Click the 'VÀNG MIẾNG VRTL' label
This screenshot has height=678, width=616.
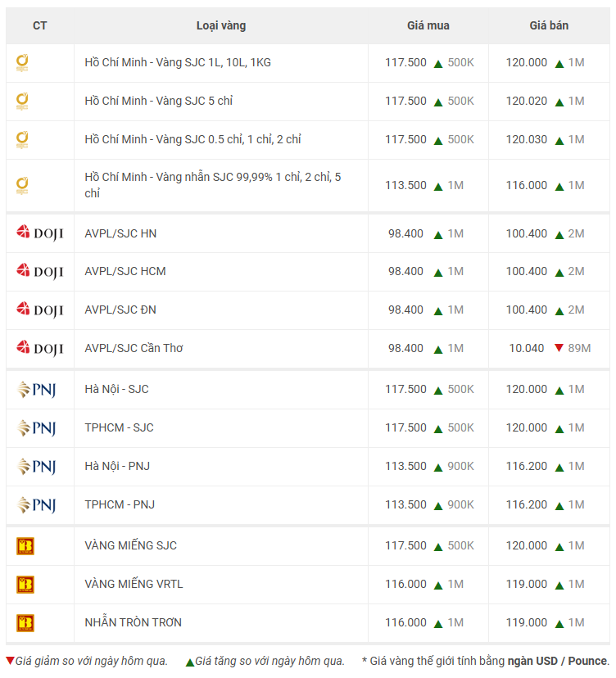134,584
